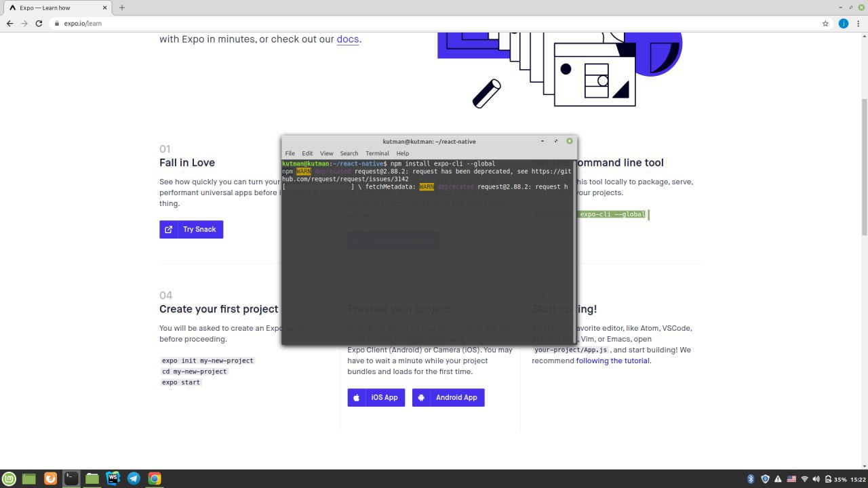868x488 pixels.
Task: Reload the expo.io page
Action: (39, 23)
